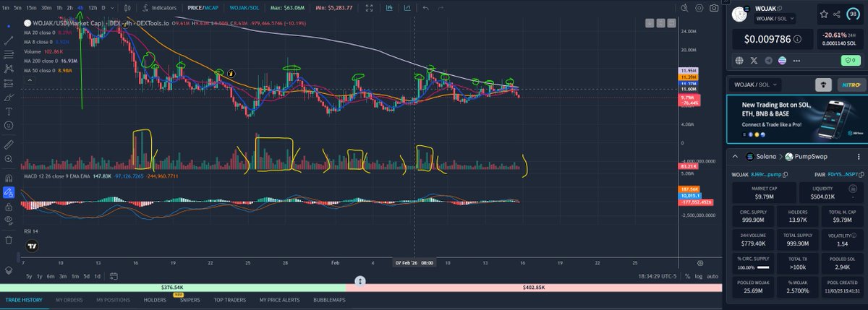Switch to the MY ORDERS tab
The image size is (868, 310).
(69, 299)
